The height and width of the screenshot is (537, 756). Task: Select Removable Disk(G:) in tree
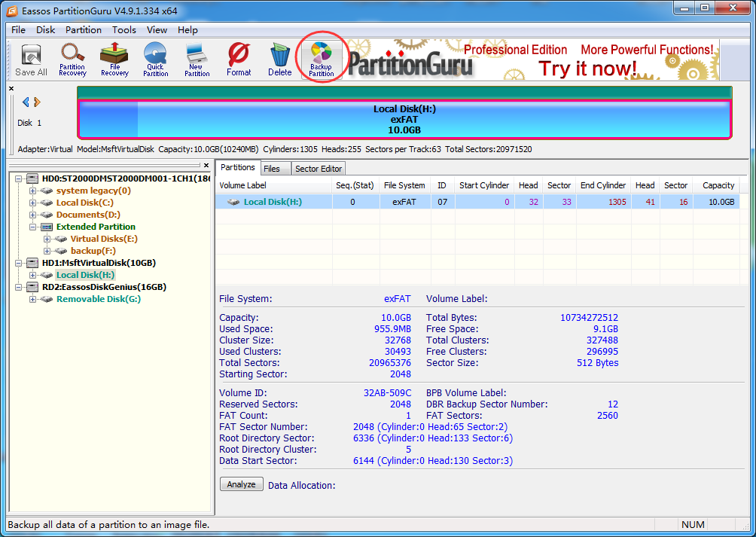tap(99, 299)
